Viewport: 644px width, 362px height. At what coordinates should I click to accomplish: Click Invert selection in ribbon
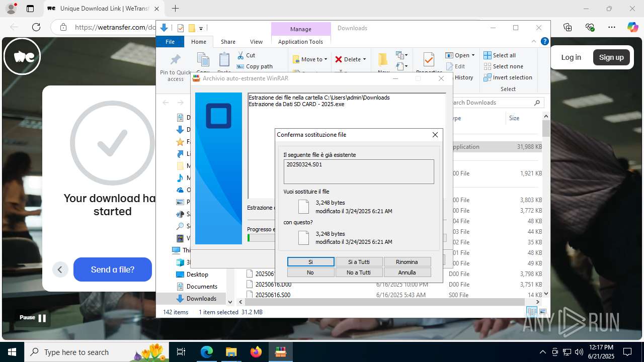[508, 77]
